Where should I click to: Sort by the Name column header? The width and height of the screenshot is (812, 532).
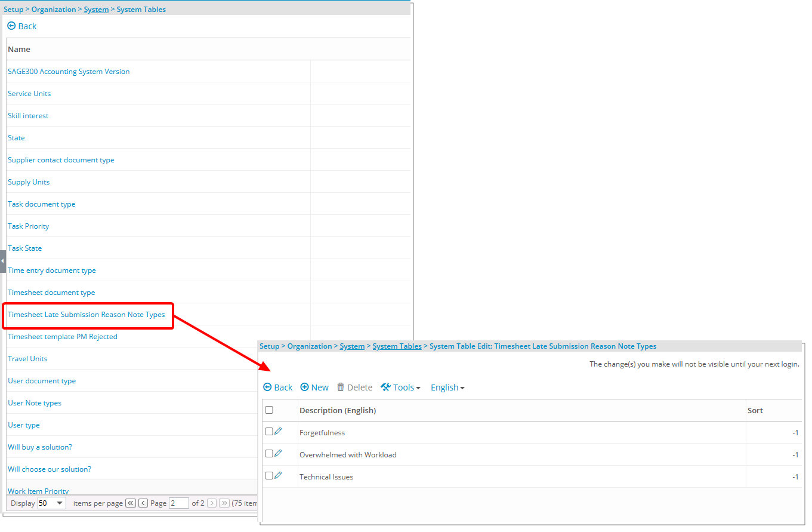click(19, 49)
